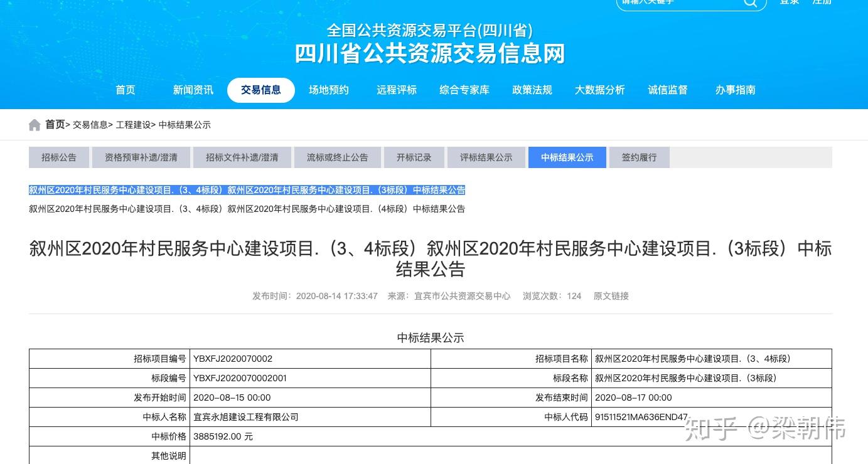This screenshot has height=464, width=868.
Task: Click the 中标结果公示 table heading
Action: click(x=431, y=338)
